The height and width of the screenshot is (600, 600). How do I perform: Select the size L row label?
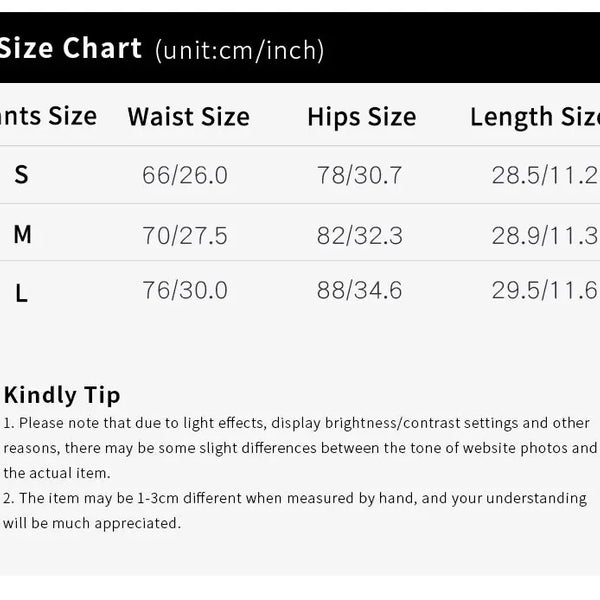point(21,293)
